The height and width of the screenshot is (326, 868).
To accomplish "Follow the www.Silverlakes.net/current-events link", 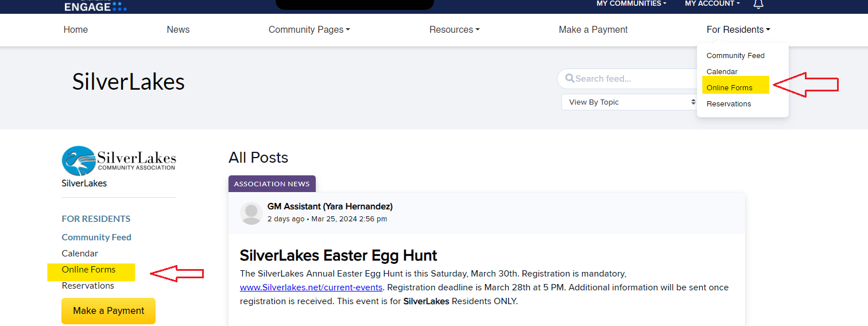I will pos(311,287).
